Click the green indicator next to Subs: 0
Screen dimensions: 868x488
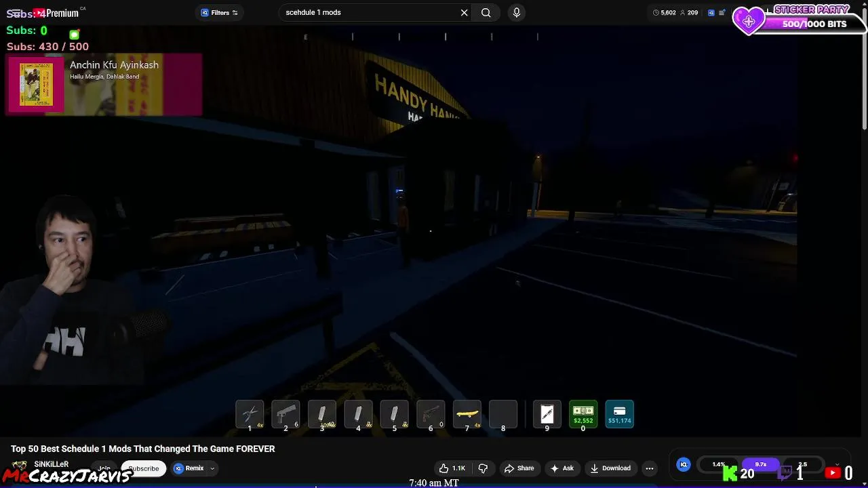tap(75, 34)
